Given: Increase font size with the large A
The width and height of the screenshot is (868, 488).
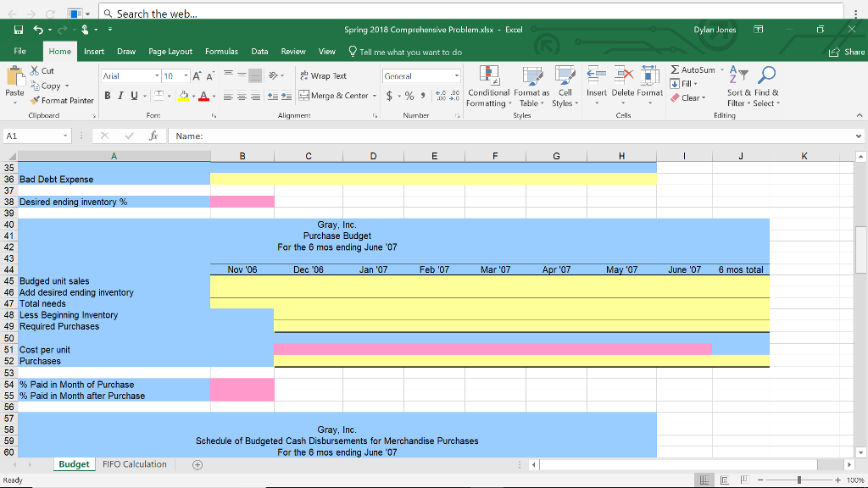Looking at the screenshot, I should [197, 76].
